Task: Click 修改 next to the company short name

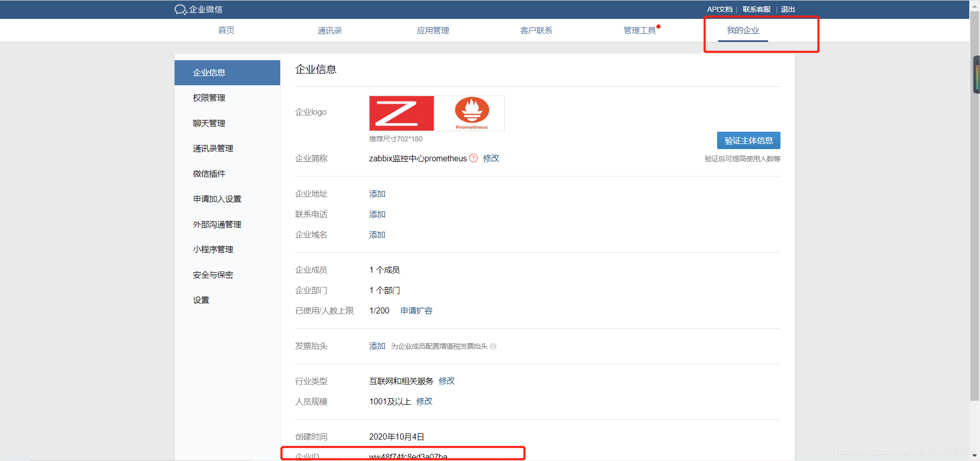Action: click(491, 158)
